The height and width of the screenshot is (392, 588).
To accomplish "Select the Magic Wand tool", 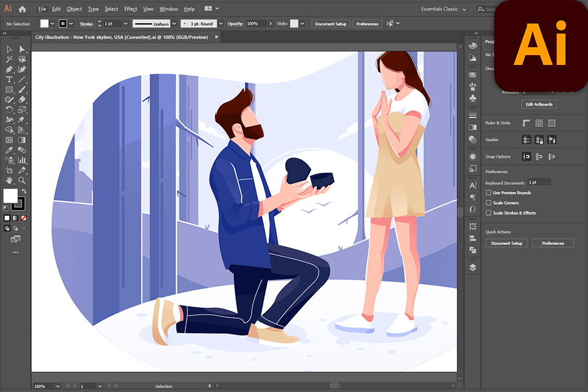I will (x=9, y=59).
